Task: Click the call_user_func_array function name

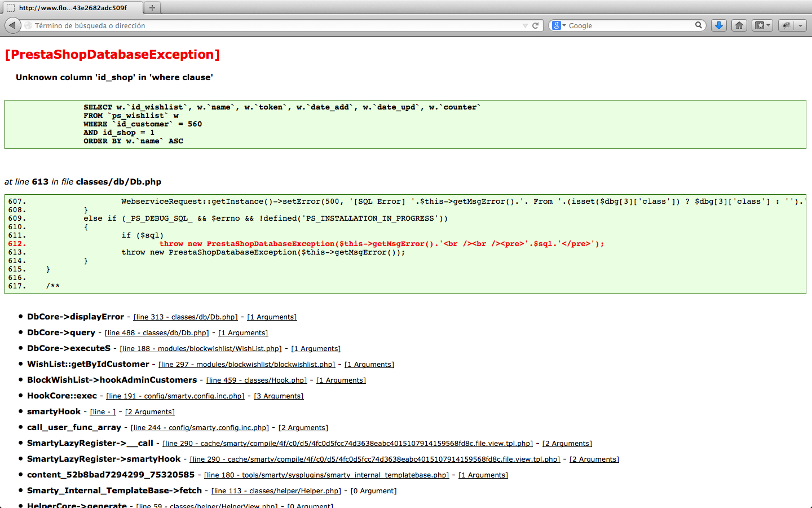Action: coord(74,427)
